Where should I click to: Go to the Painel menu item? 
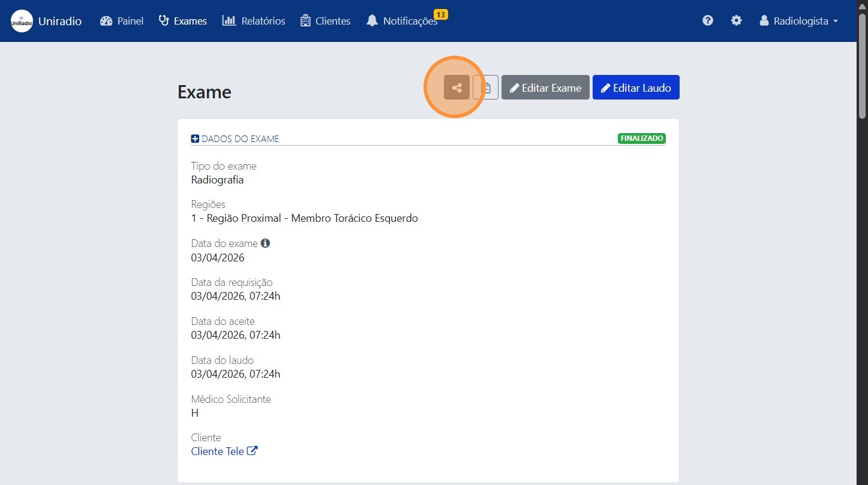pyautogui.click(x=122, y=21)
